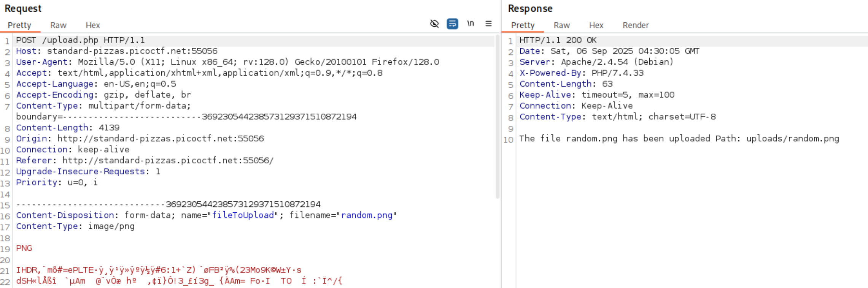Click the Content-Type image/png line
Image resolution: width=868 pixels, height=288 pixels.
click(x=75, y=226)
